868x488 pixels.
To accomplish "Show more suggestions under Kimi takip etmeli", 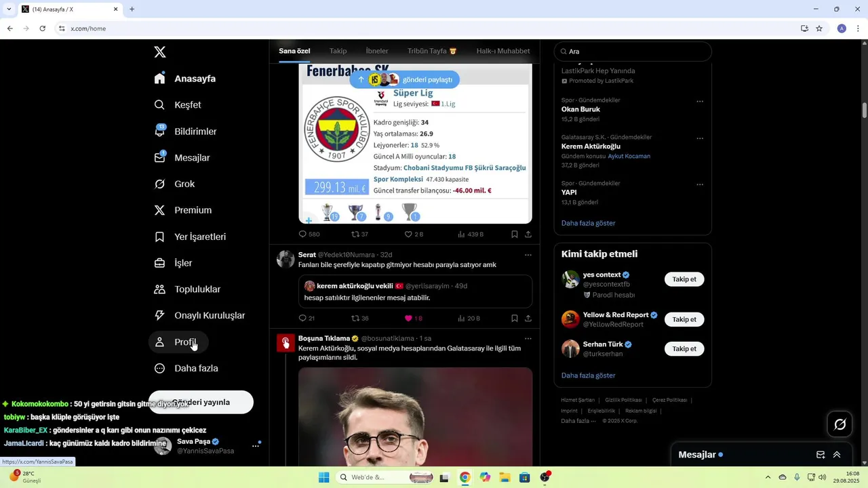I will [588, 375].
